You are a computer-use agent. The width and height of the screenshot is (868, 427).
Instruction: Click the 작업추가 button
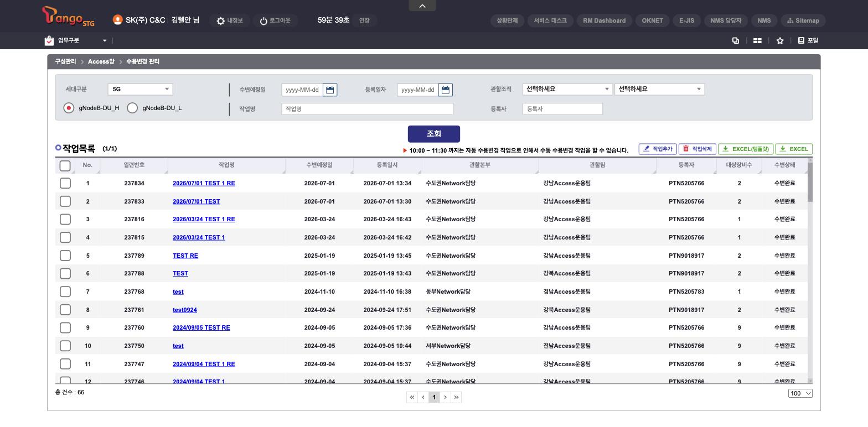pos(658,149)
